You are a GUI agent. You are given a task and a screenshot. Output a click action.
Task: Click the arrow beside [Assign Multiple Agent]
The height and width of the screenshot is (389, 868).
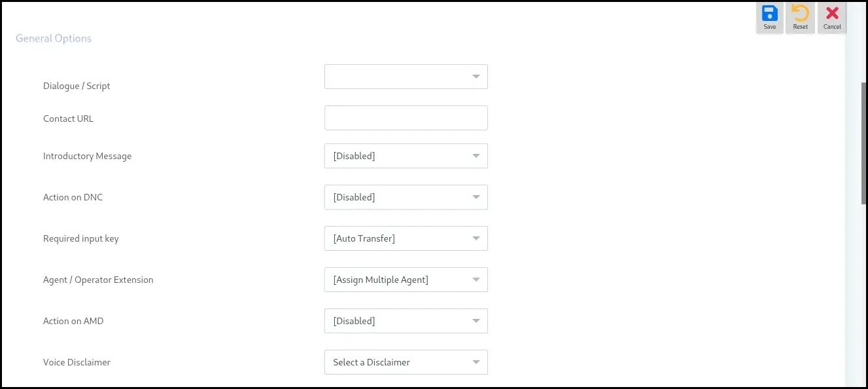(476, 280)
